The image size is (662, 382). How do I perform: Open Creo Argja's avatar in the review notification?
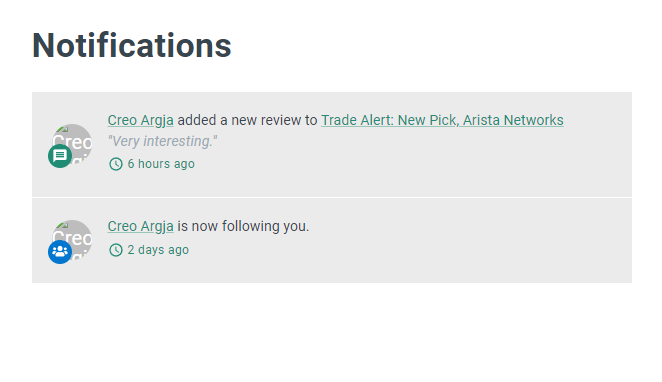click(x=72, y=144)
